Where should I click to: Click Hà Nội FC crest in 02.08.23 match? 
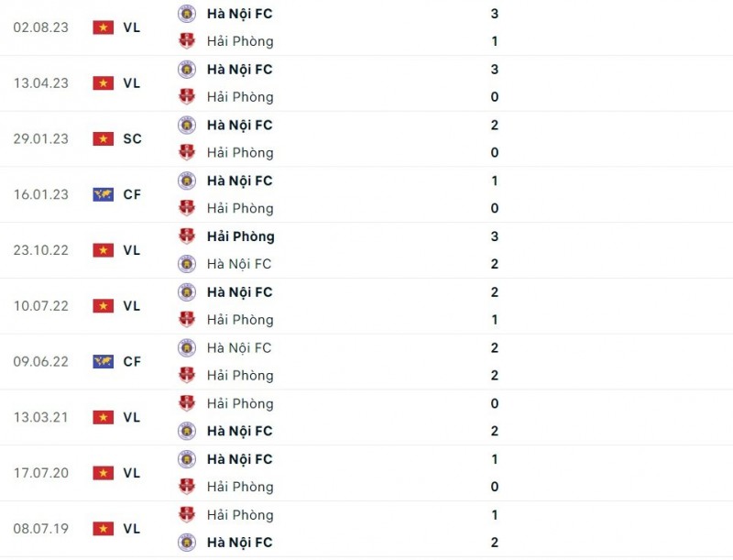(x=187, y=14)
